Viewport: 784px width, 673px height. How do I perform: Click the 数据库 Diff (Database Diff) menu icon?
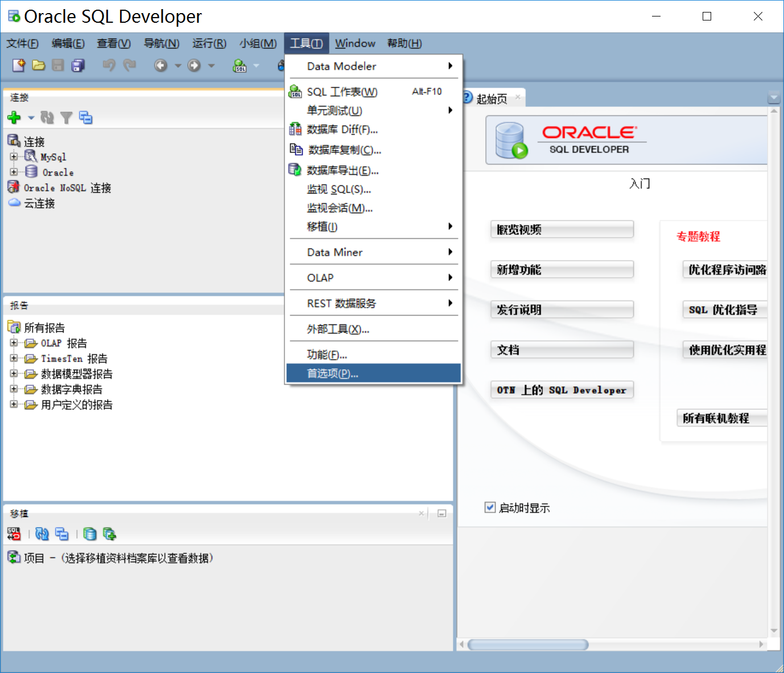[295, 129]
